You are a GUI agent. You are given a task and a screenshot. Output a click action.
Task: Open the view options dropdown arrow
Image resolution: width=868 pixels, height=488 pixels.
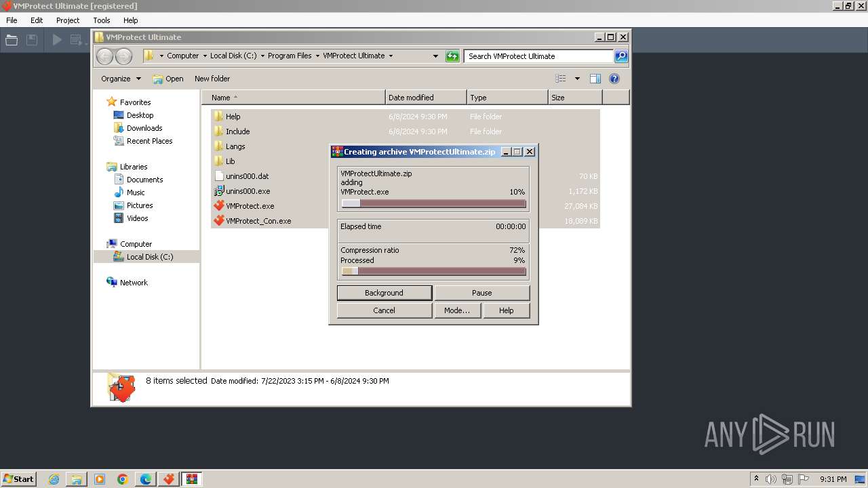click(577, 79)
